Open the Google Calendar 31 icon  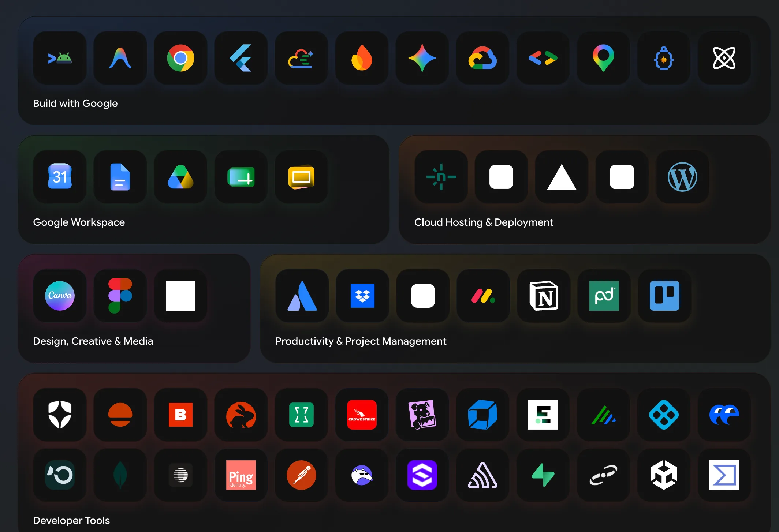coord(60,177)
